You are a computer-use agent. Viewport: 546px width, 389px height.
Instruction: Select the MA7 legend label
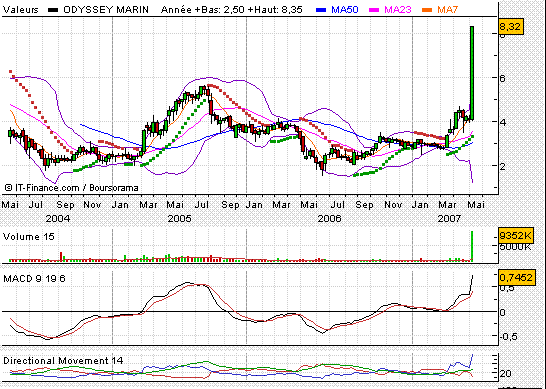point(447,10)
